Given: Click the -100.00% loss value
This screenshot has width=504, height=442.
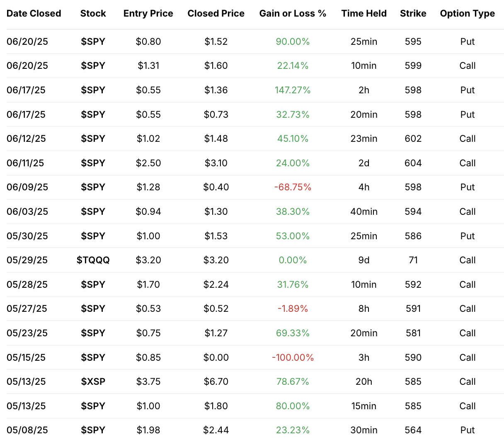Looking at the screenshot, I should (x=293, y=357).
